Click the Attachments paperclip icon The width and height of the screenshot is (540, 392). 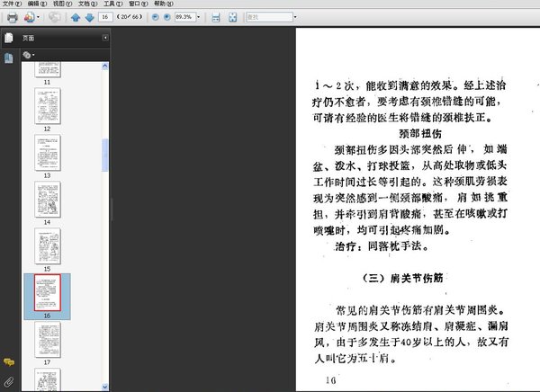click(9, 381)
